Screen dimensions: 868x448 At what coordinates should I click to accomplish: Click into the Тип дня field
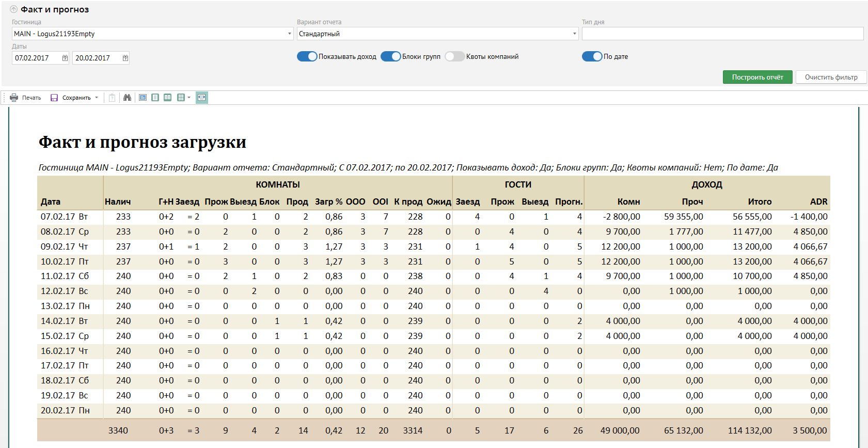(x=722, y=34)
